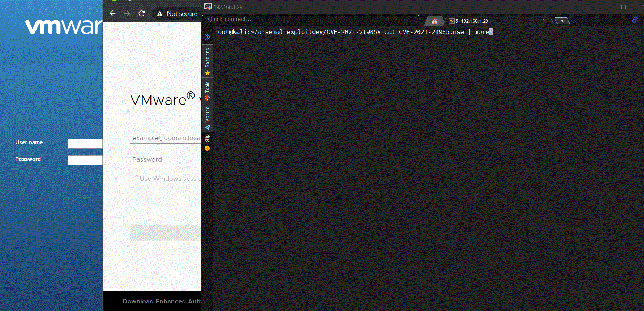The image size is (644, 311).
Task: Click the Not secure label
Action: click(x=182, y=14)
